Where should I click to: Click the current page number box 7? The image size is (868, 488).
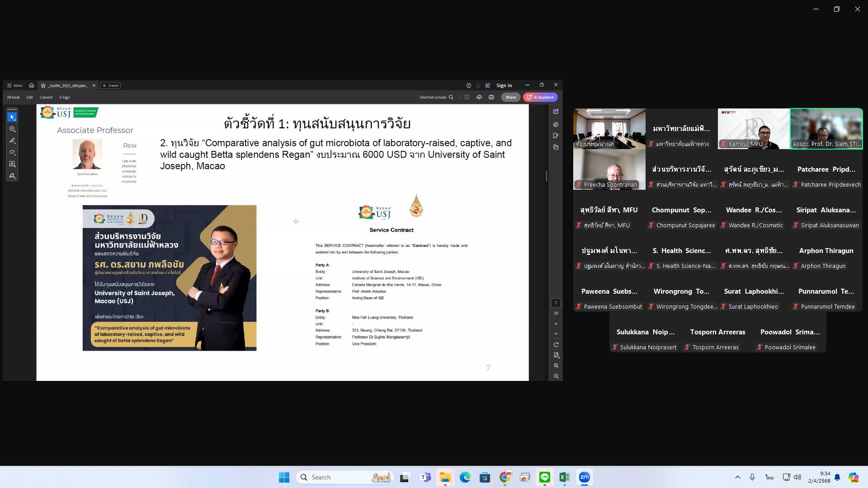(x=556, y=303)
